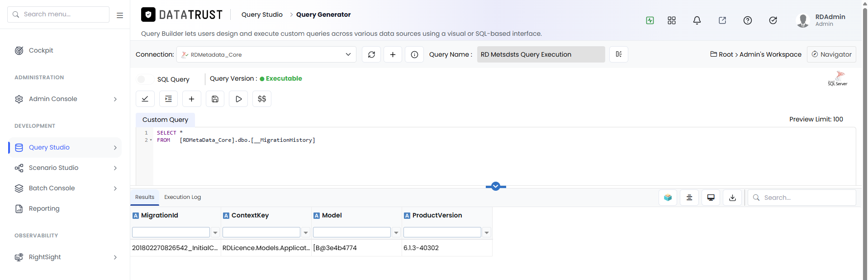Add a new connection with plus button

[x=393, y=54]
